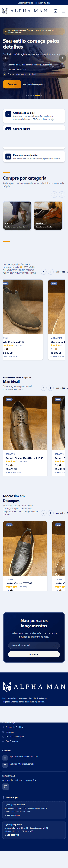Click the lock icon for Pagamento protegido
Viewport: 68px width, 868px height.
[x=8, y=157]
